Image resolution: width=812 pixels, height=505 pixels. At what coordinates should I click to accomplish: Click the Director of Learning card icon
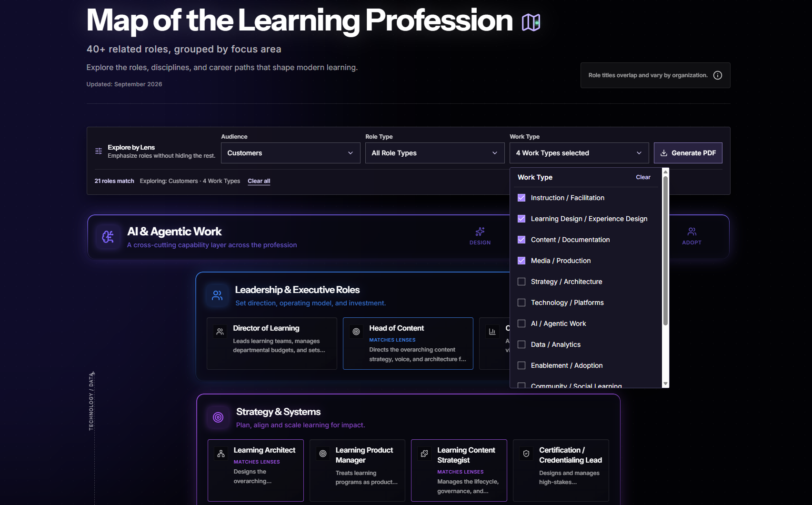pos(220,332)
